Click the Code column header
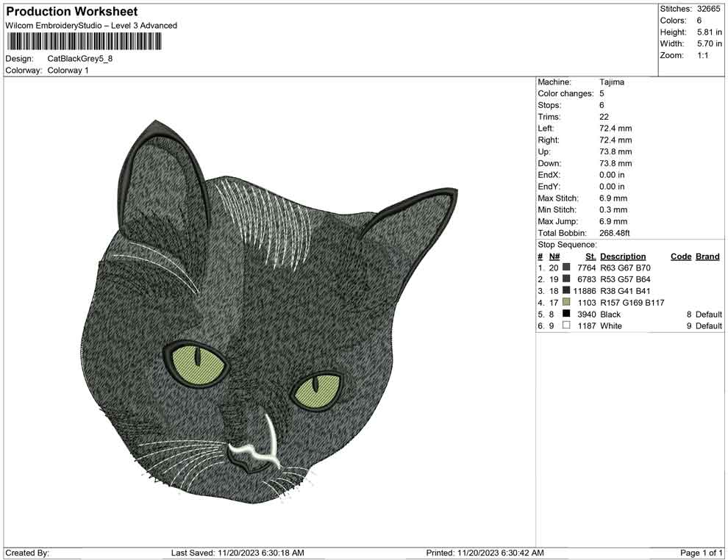The width and height of the screenshot is (728, 560). pyautogui.click(x=681, y=256)
